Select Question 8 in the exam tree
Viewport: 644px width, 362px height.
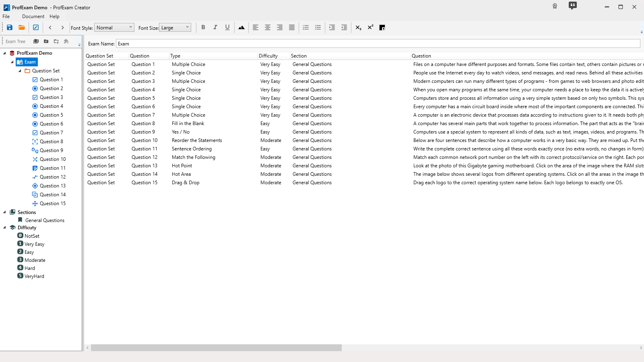click(51, 142)
